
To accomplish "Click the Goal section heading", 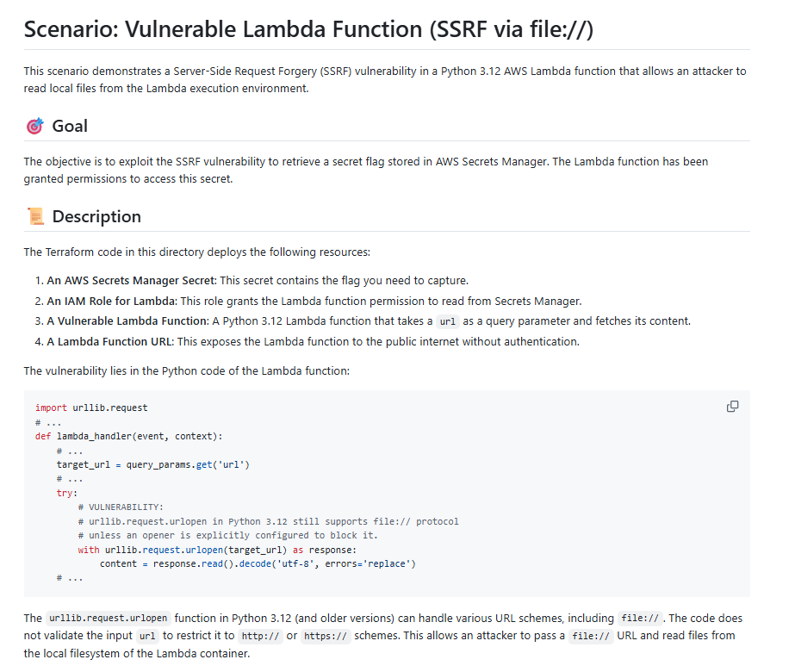I will click(70, 126).
